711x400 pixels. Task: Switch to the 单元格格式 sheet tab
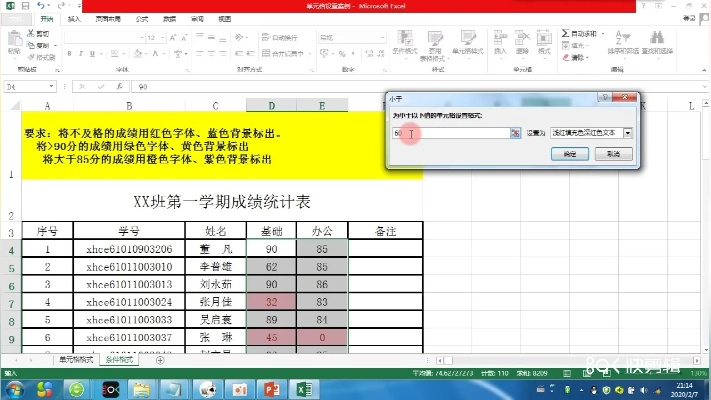[76, 360]
